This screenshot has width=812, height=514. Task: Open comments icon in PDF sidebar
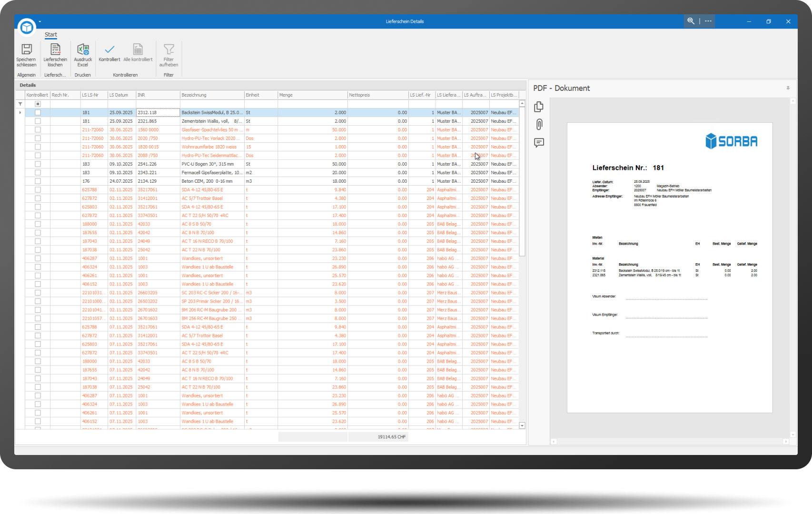[x=539, y=143]
